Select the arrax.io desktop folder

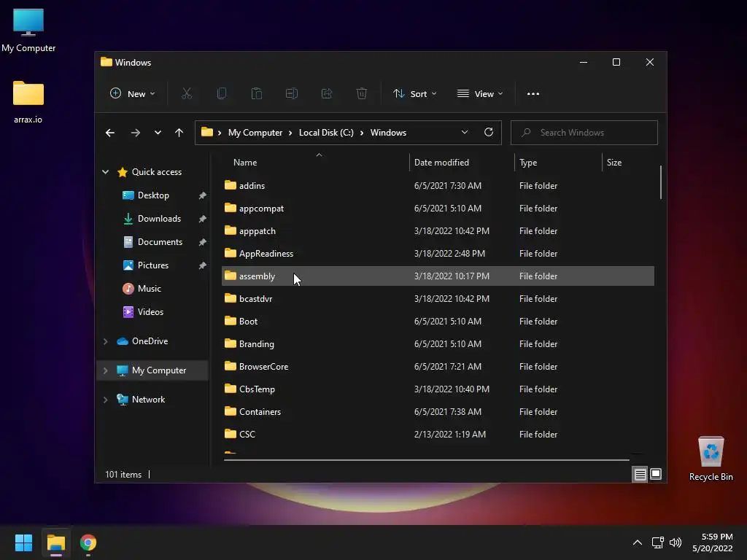[28, 102]
